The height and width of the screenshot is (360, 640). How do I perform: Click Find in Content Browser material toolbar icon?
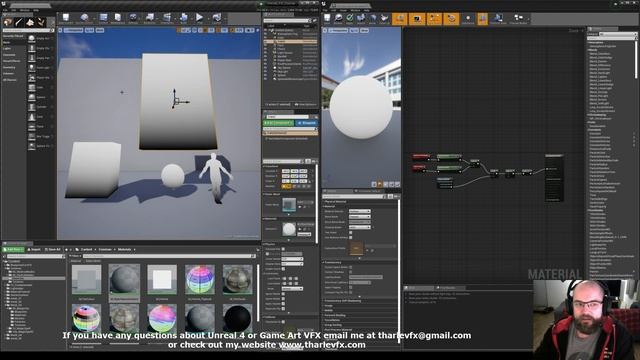pos(338,19)
